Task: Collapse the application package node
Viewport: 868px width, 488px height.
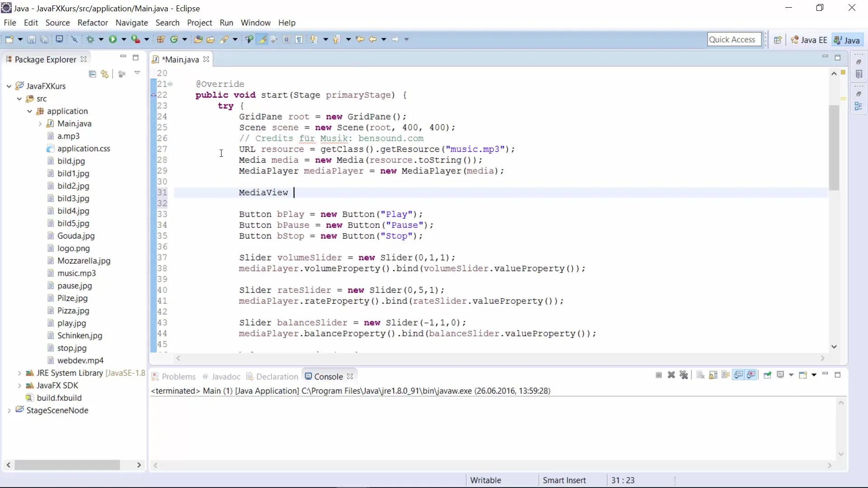Action: pyautogui.click(x=29, y=111)
